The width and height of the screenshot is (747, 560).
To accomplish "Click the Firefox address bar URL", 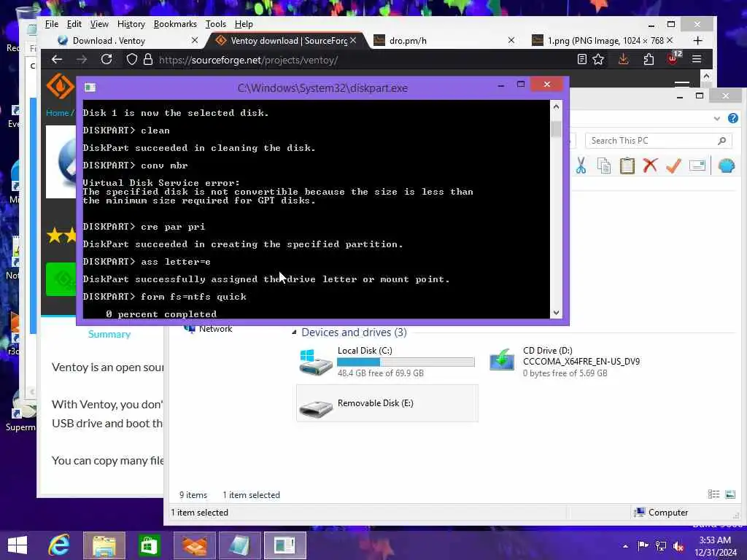I will point(248,60).
